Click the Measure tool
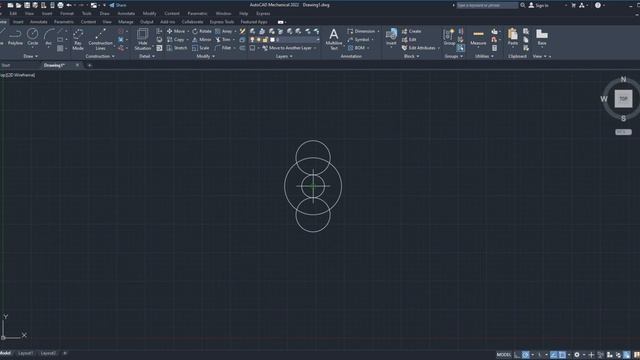 pos(478,37)
